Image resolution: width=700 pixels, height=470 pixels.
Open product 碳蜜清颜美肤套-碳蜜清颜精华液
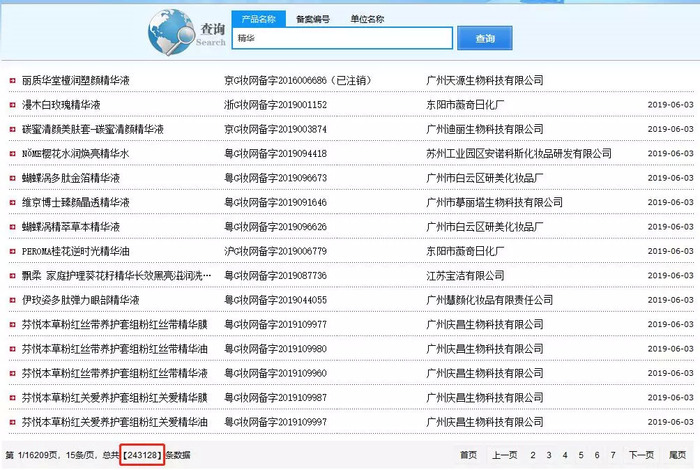pos(93,129)
